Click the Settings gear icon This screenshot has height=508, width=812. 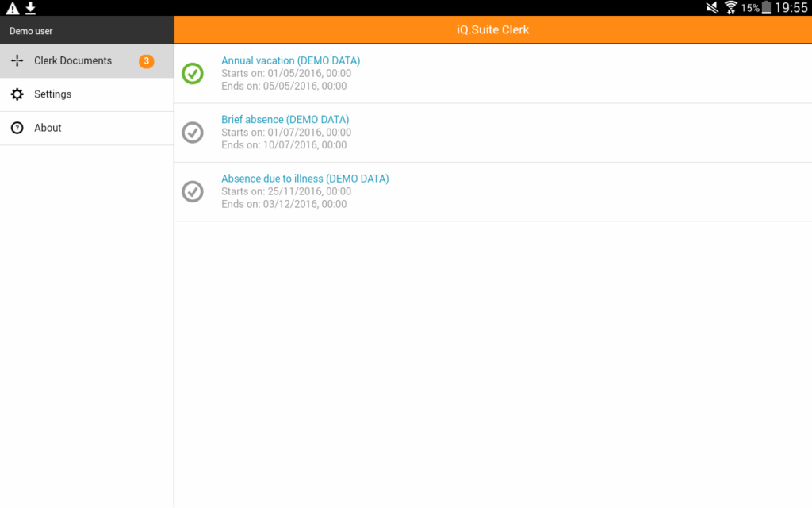coord(17,94)
